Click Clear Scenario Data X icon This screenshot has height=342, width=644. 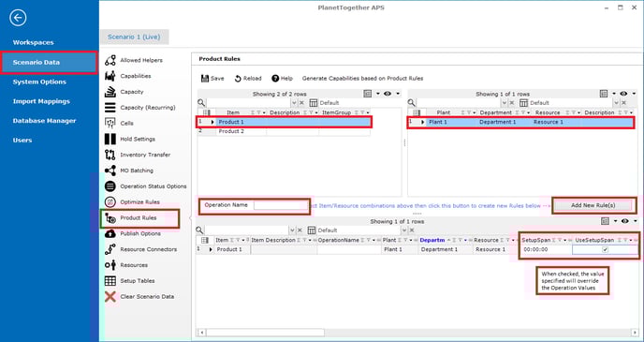coord(110,296)
